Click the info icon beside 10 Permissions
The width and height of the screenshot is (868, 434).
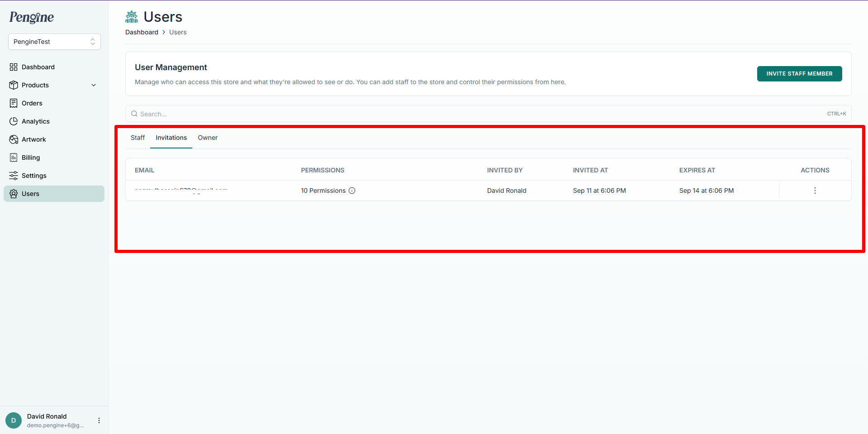pos(352,191)
